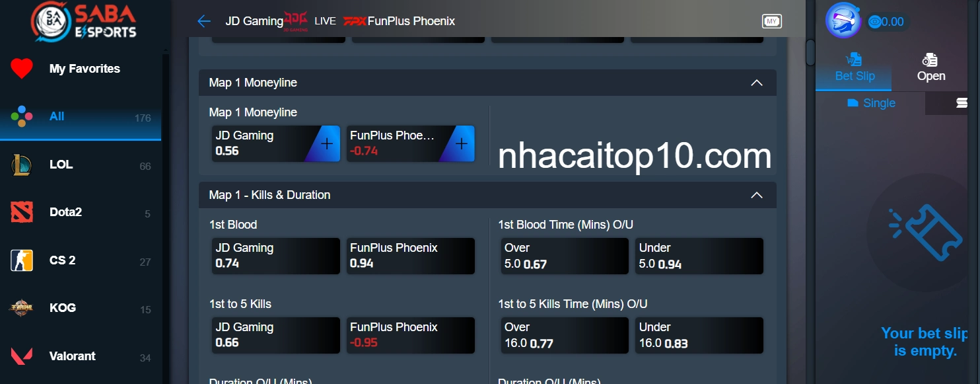Click the JD Gaming team logo
The height and width of the screenshot is (384, 980).
click(295, 20)
